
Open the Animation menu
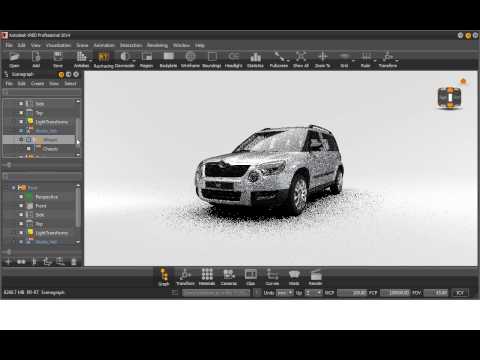pyautogui.click(x=104, y=45)
